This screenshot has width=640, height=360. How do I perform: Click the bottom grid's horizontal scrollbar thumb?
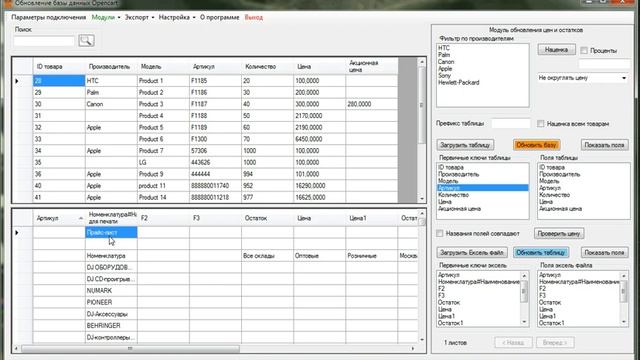(x=130, y=349)
